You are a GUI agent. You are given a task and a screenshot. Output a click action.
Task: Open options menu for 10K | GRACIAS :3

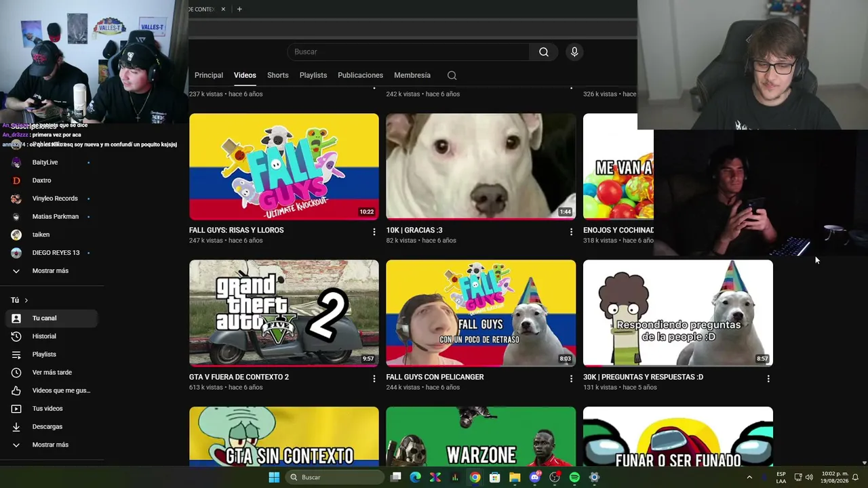[571, 232]
